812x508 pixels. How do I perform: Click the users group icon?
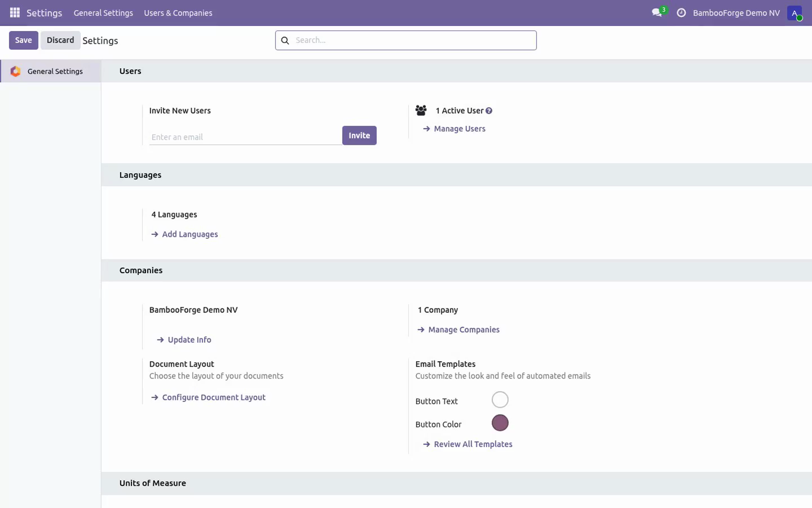(421, 110)
